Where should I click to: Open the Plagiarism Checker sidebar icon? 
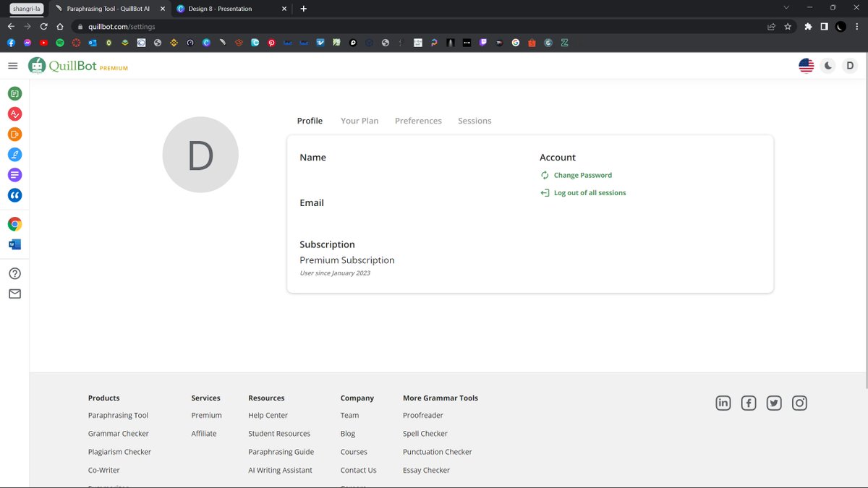tap(14, 134)
